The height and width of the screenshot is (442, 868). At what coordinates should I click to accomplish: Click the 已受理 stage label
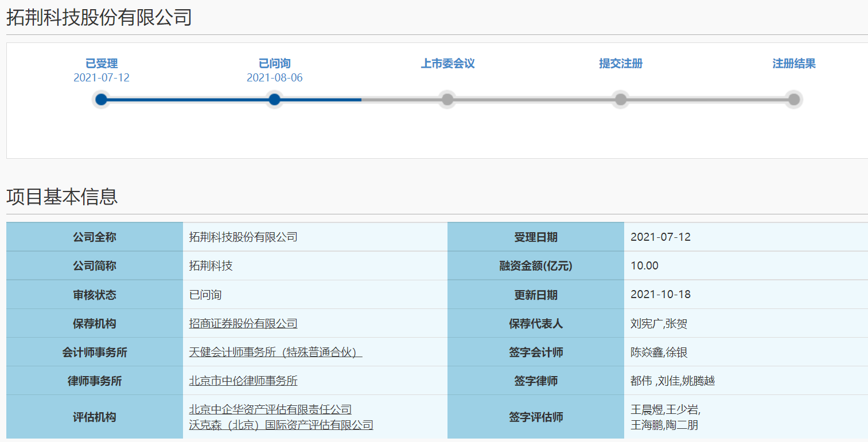coord(102,64)
